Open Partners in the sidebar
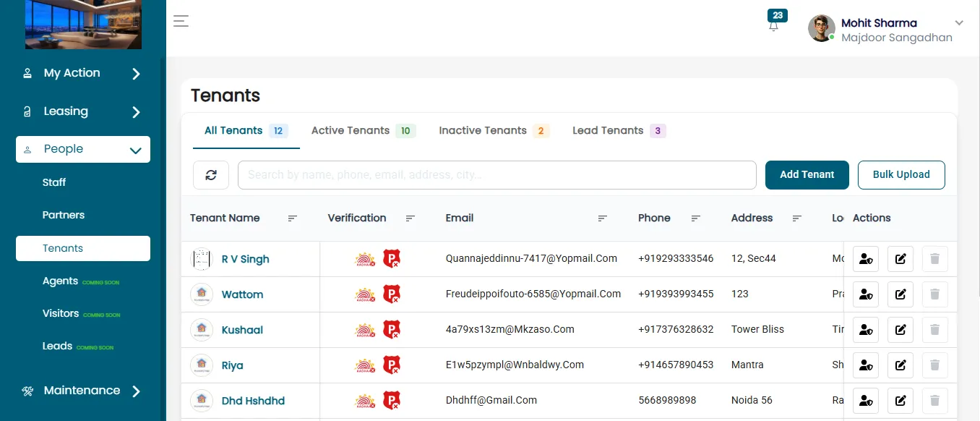The image size is (980, 421). [64, 215]
